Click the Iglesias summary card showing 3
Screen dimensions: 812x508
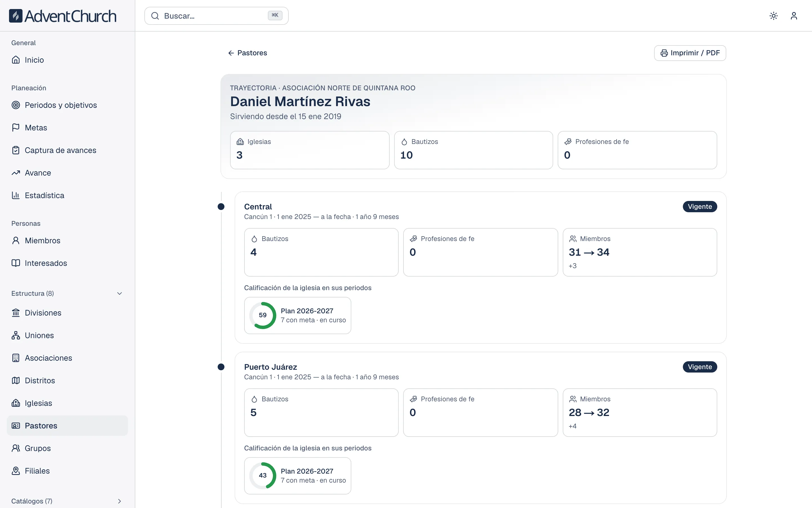click(310, 150)
